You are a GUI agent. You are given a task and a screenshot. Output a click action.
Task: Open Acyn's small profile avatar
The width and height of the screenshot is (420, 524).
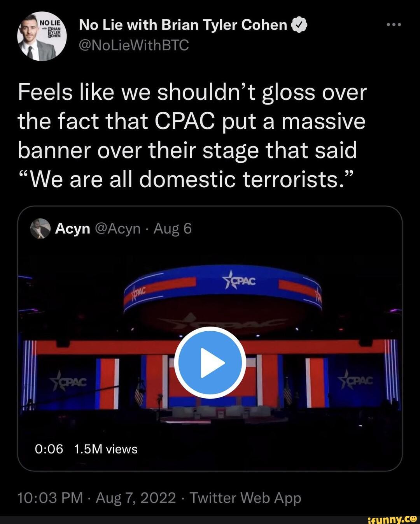pos(40,229)
